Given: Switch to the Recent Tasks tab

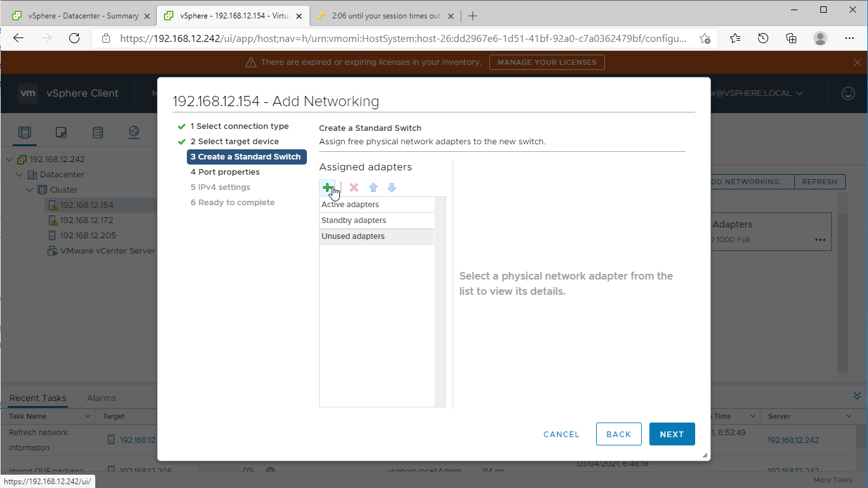Looking at the screenshot, I should (37, 398).
